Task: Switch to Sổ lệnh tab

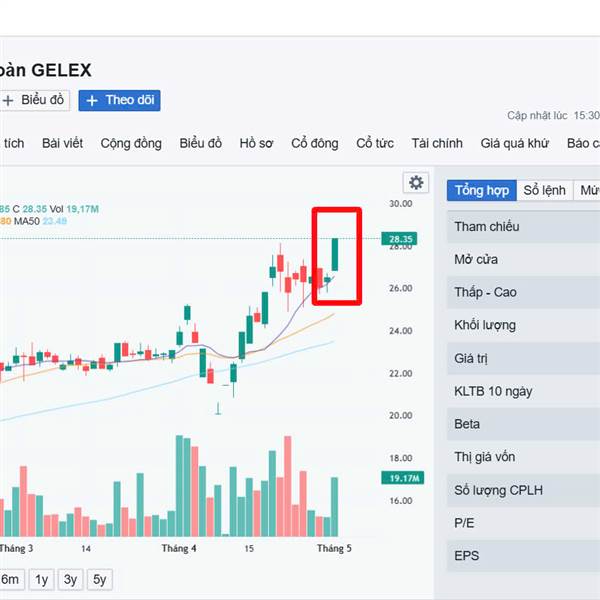Action: pos(545,190)
